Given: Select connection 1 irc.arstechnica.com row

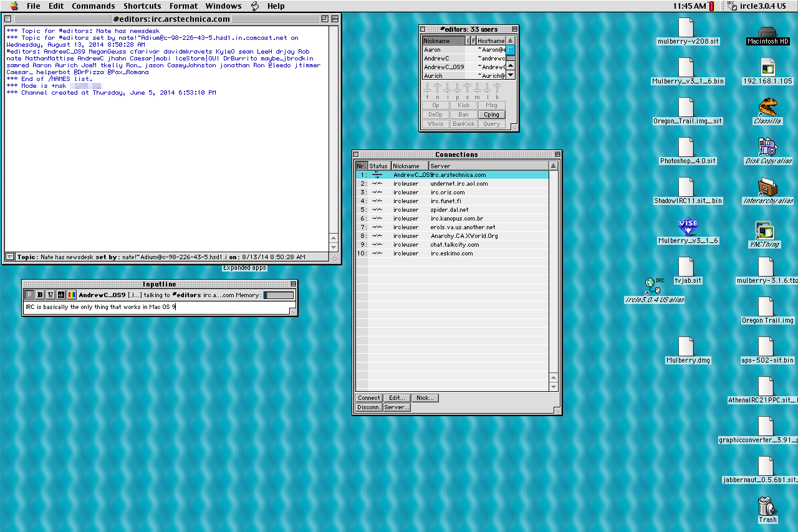Looking at the screenshot, I should pyautogui.click(x=452, y=175).
